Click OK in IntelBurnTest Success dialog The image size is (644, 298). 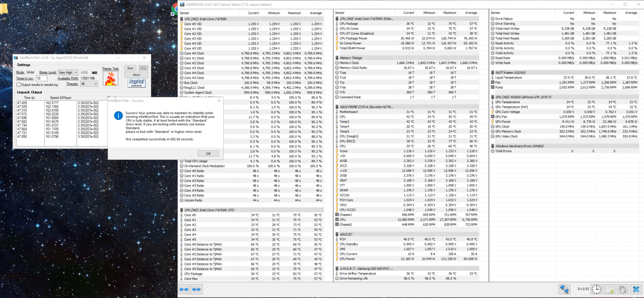pos(208,154)
